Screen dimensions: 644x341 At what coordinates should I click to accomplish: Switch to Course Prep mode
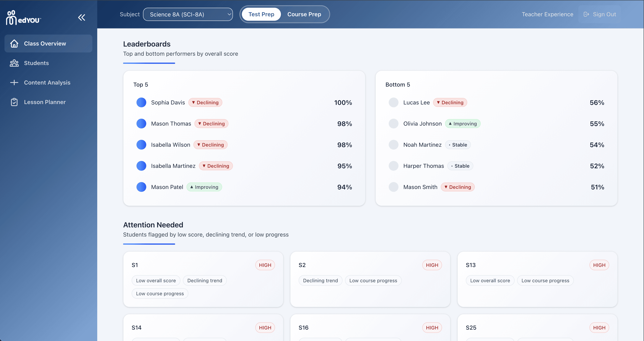304,14
